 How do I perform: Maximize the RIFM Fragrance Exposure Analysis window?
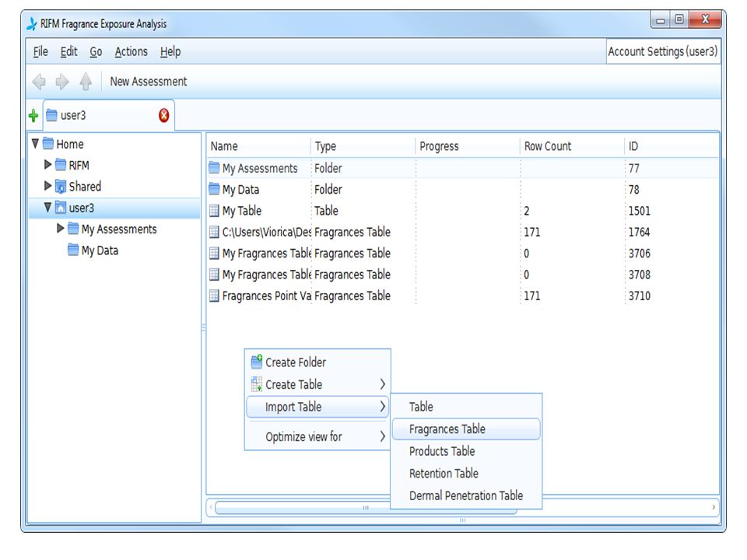[x=679, y=20]
